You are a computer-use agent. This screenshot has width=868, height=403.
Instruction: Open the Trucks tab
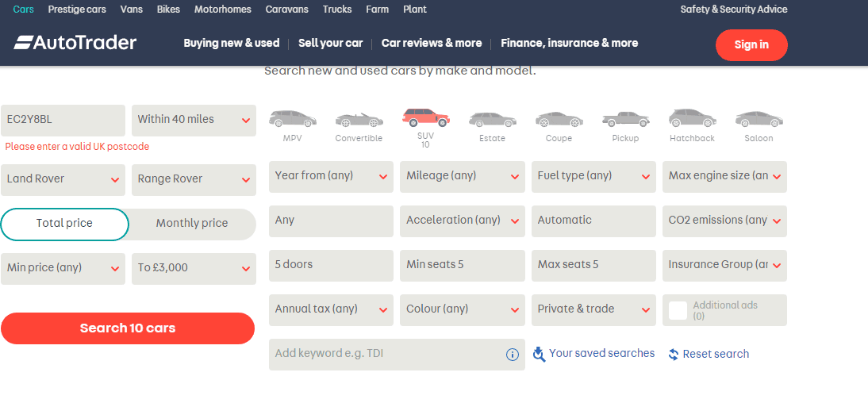pyautogui.click(x=337, y=10)
